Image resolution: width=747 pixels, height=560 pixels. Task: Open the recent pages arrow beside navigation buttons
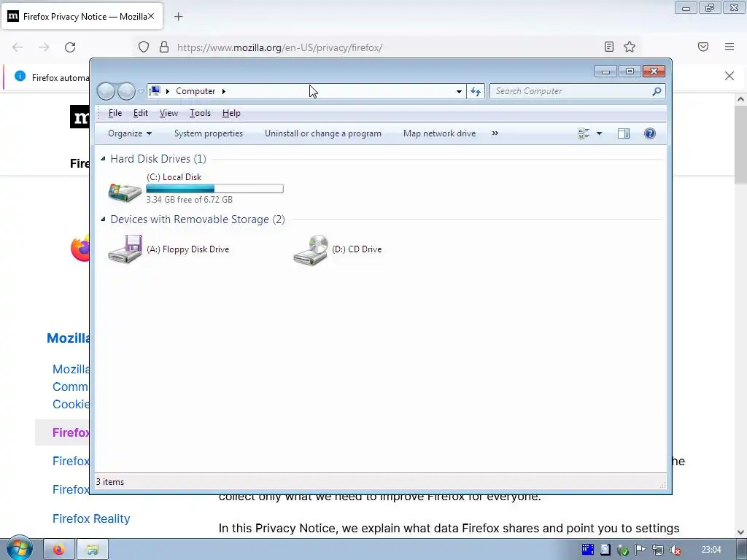[141, 91]
